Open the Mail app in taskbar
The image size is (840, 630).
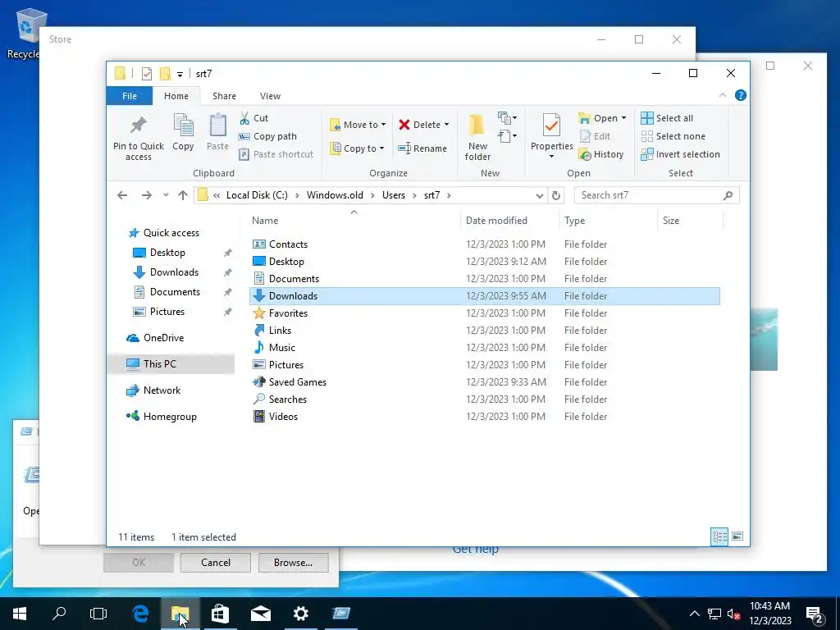260,614
